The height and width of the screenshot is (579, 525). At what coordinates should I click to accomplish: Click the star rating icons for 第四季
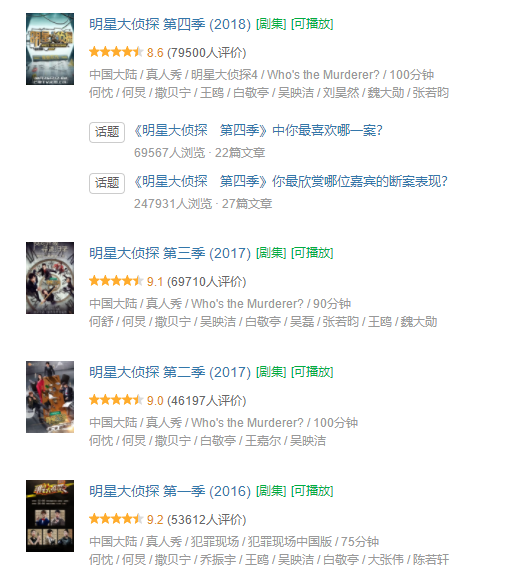pos(116,52)
